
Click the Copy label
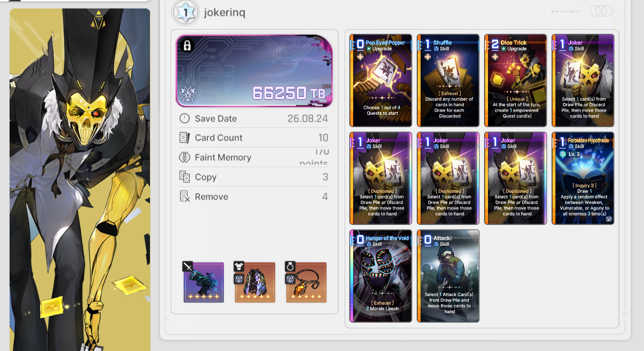[x=206, y=177]
